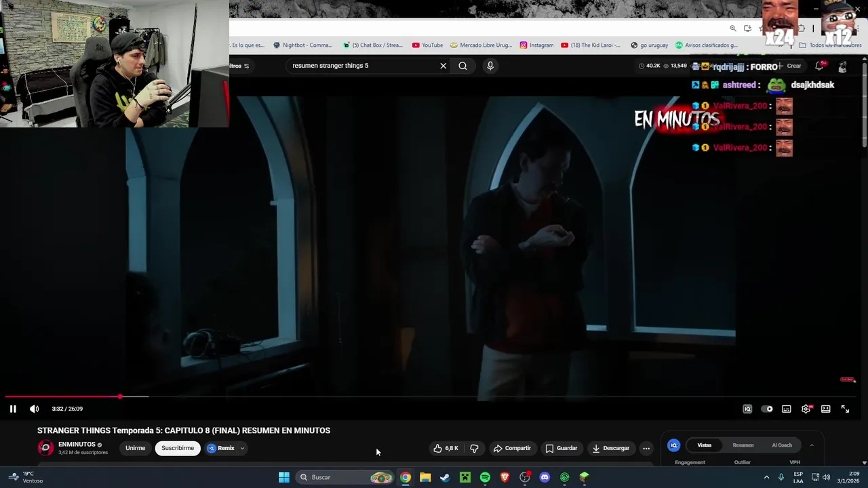Click Guardar to save the video
This screenshot has height=488, width=868.
point(561,448)
